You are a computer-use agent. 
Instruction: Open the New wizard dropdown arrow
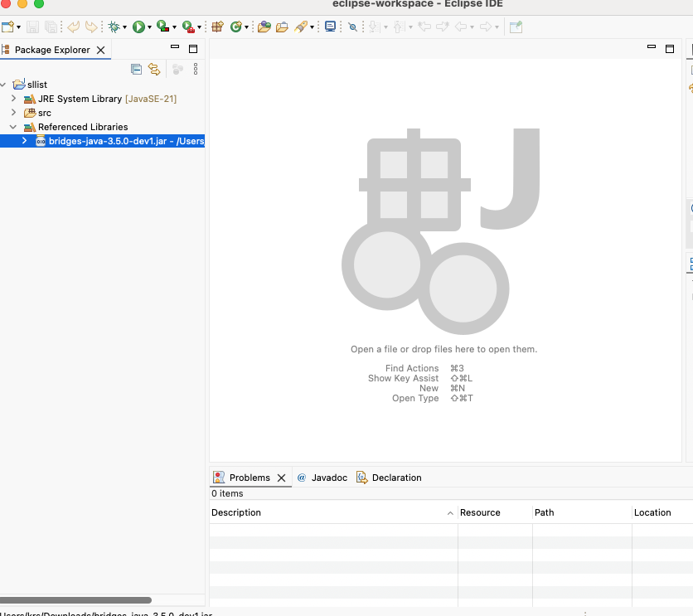[x=18, y=27]
